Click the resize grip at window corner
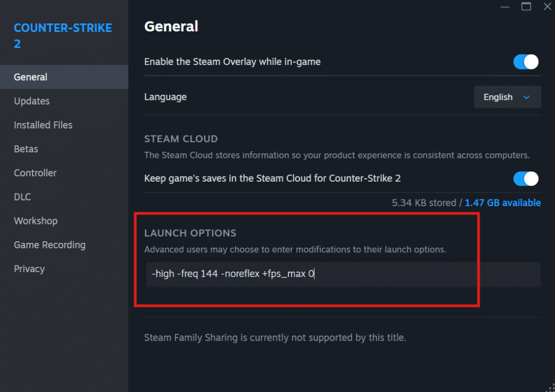Viewport: 555px width, 392px height. pyautogui.click(x=551, y=388)
